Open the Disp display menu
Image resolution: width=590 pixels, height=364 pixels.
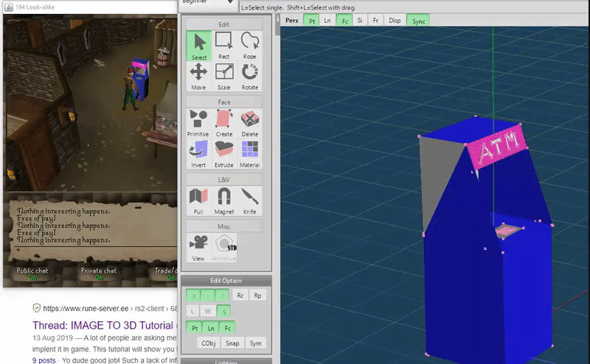tap(395, 21)
